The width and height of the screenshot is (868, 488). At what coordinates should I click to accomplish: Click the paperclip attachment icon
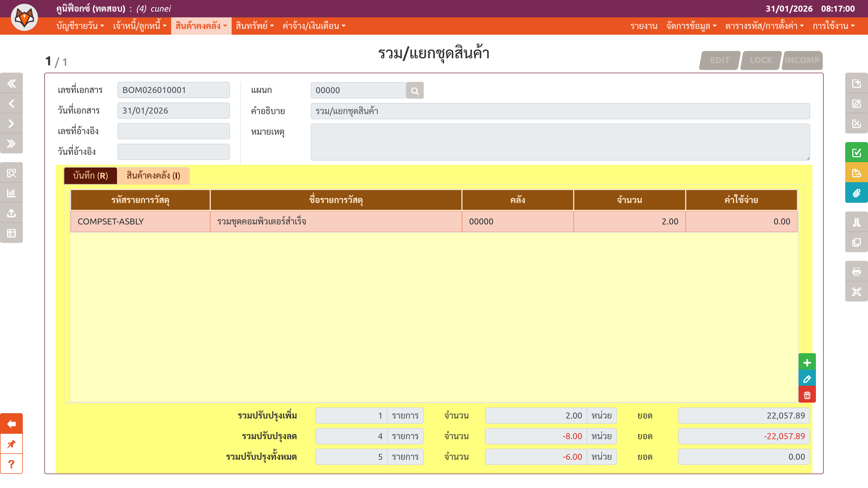click(856, 193)
